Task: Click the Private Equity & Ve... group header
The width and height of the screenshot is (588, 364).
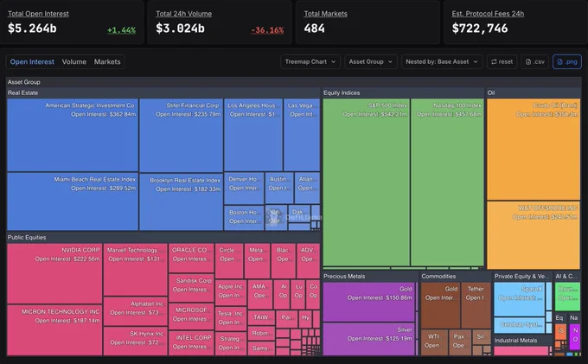Action: pos(521,277)
